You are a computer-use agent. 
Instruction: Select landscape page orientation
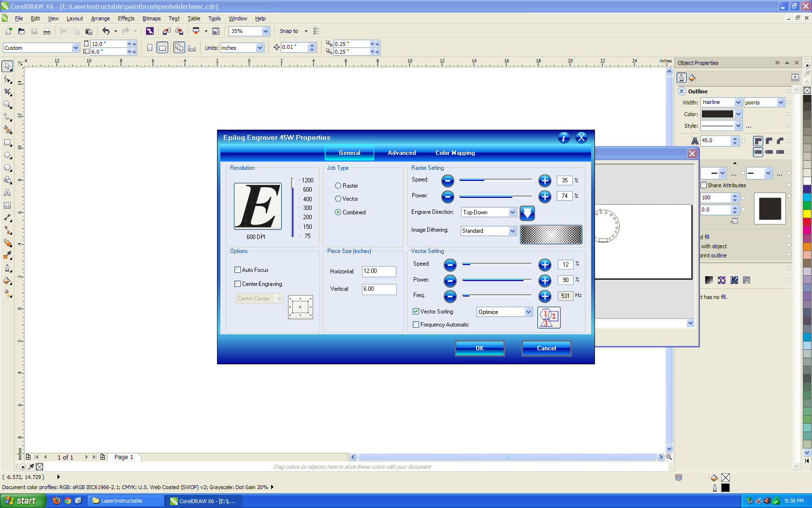(162, 47)
